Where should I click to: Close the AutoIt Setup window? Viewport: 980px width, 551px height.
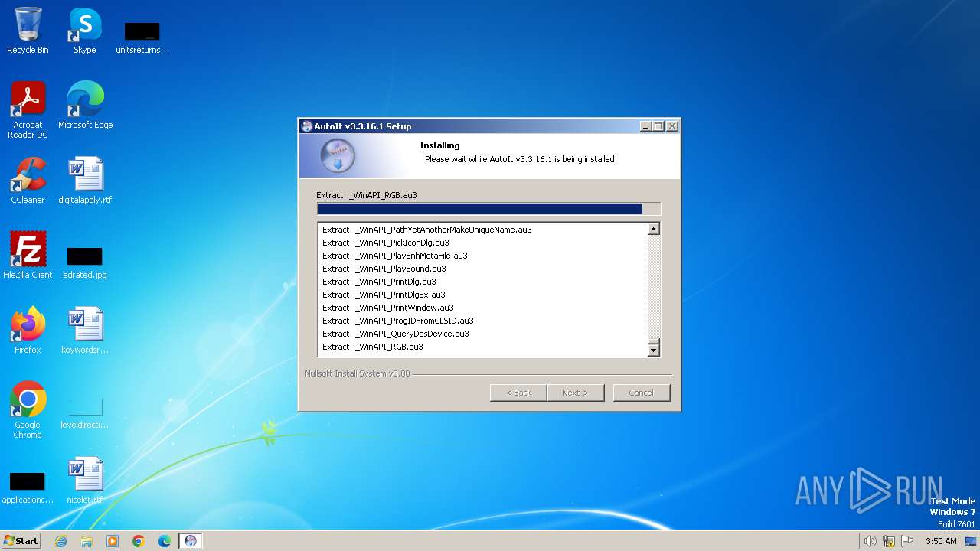pos(671,126)
